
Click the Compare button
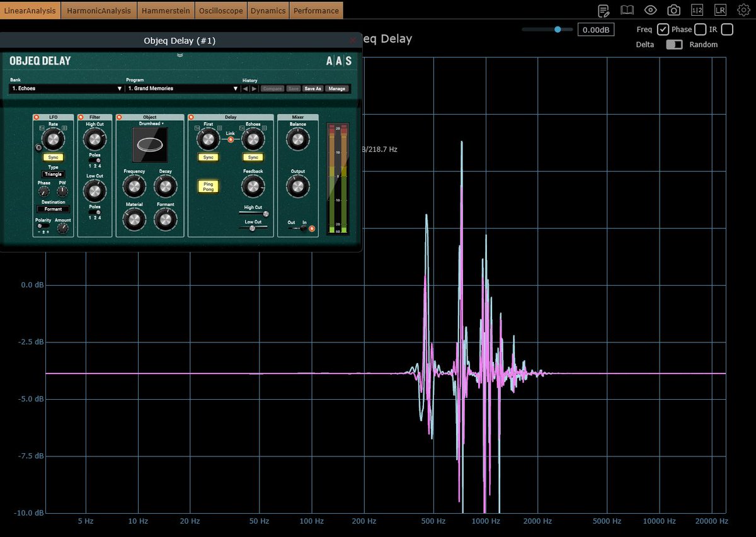tap(272, 89)
